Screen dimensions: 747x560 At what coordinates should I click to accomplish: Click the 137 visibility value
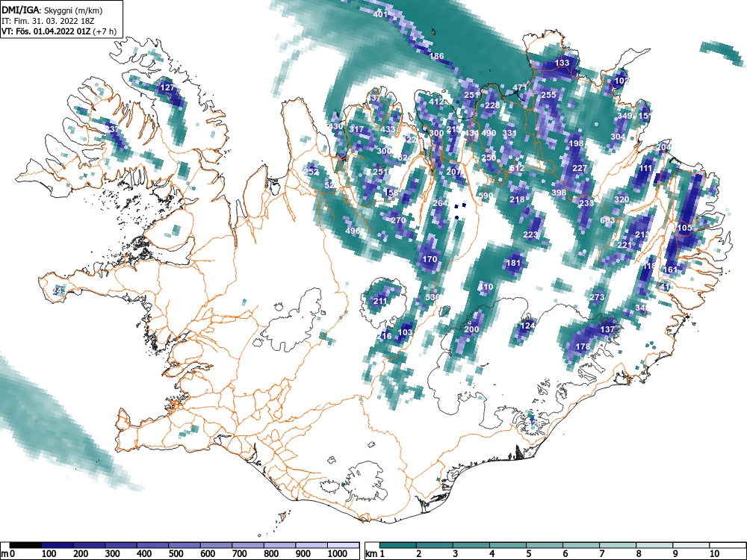[x=607, y=330]
